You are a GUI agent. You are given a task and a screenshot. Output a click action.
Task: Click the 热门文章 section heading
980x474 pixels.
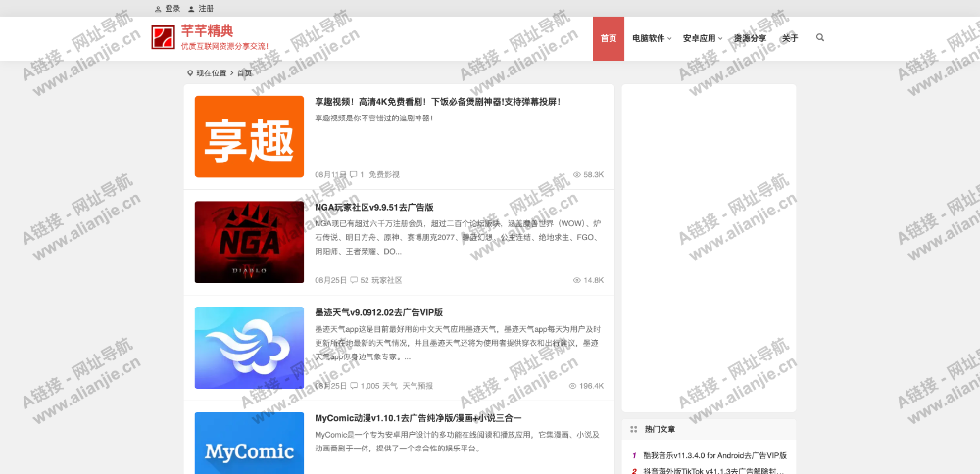[660, 429]
